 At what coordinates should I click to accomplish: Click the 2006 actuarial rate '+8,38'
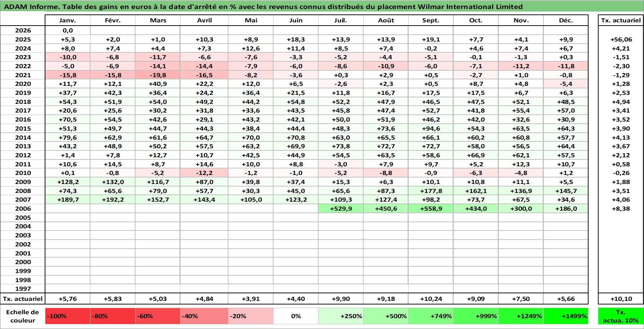coord(621,209)
